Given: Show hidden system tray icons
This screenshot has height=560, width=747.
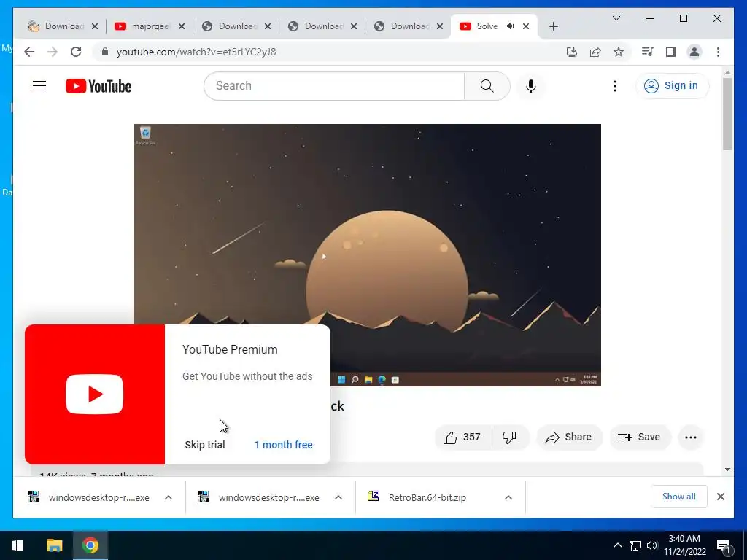Looking at the screenshot, I should click(x=617, y=545).
